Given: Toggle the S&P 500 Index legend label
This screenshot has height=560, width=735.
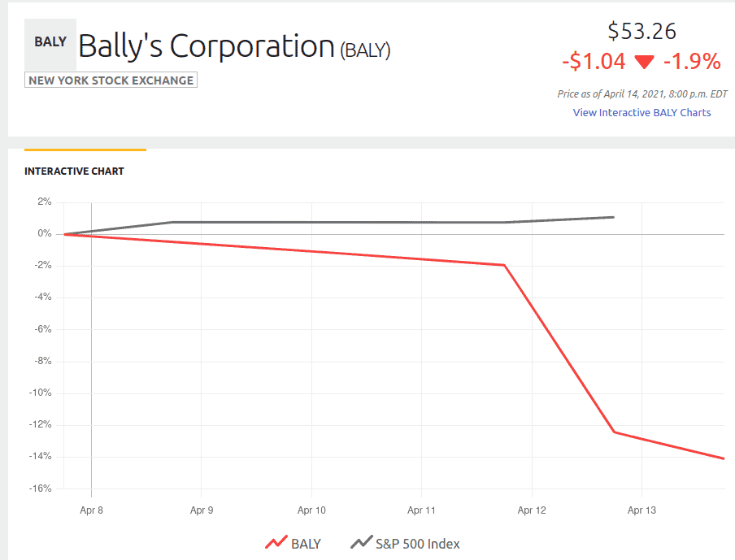Looking at the screenshot, I should 417,544.
